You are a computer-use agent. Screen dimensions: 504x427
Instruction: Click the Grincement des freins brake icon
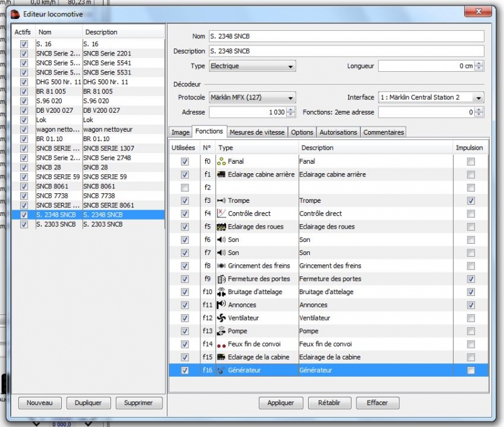[221, 266]
